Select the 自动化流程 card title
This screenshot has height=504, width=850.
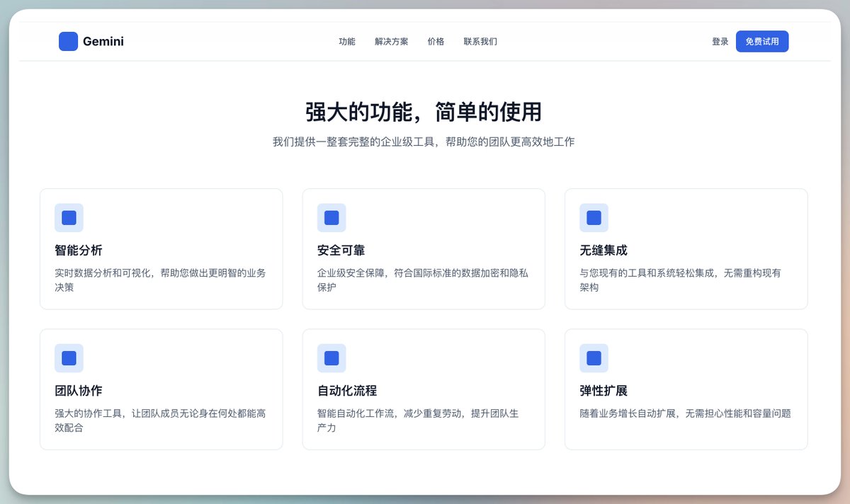(347, 391)
